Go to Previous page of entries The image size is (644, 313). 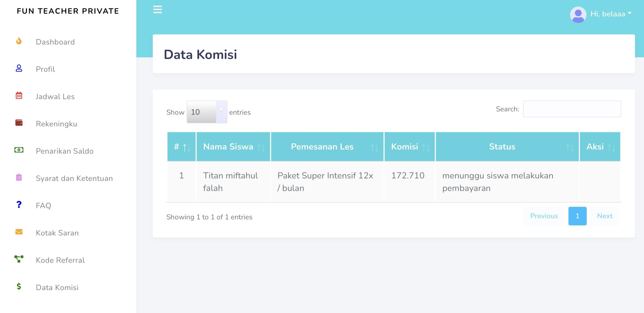tap(544, 216)
